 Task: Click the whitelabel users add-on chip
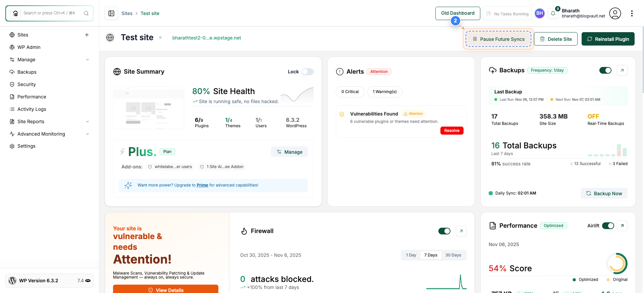[170, 167]
